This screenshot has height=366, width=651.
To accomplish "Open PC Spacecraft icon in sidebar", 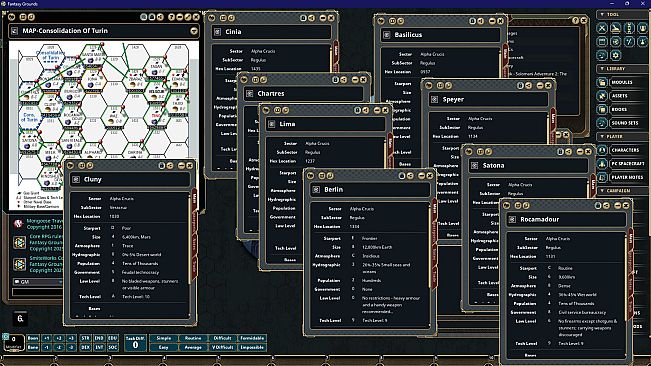I will click(x=602, y=164).
